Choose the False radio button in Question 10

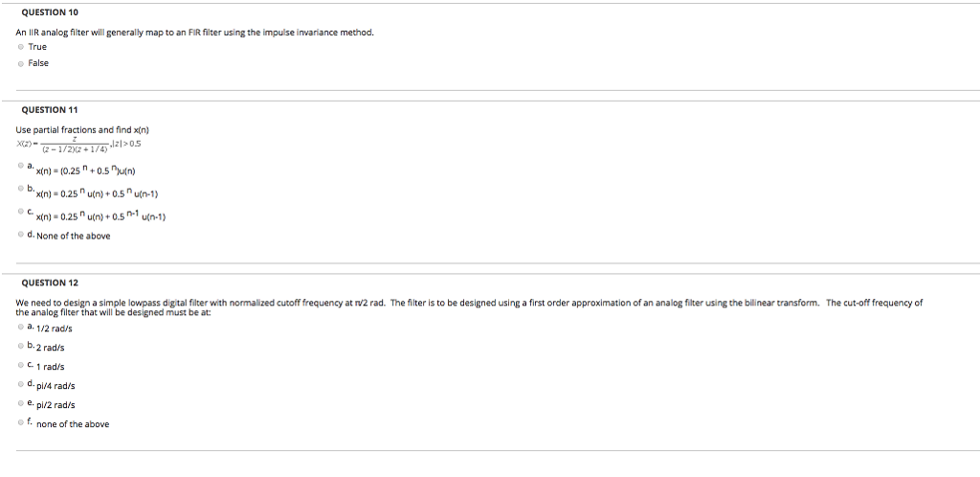[21, 63]
